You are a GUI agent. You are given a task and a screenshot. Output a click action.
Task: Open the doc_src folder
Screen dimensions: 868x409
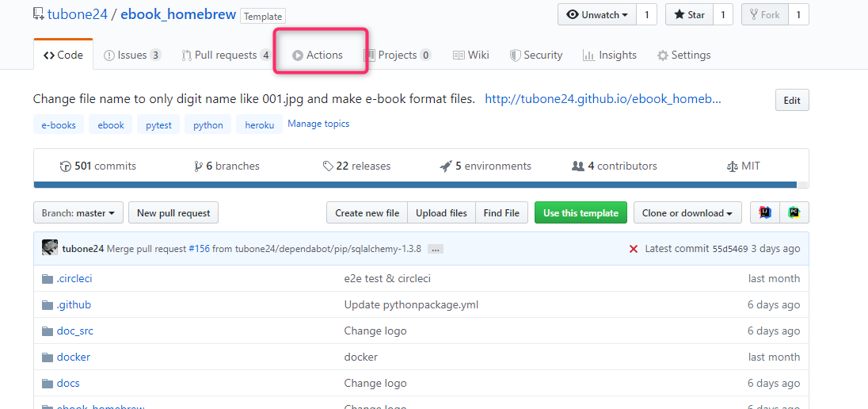[74, 331]
